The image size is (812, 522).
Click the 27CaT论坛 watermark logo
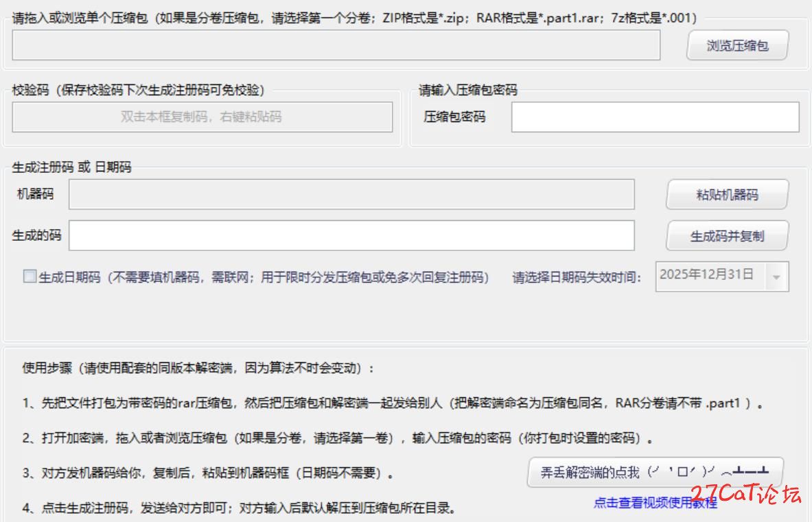[745, 495]
